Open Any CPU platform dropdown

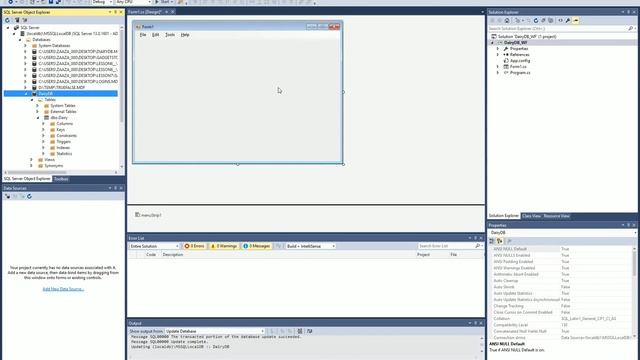tap(133, 2)
